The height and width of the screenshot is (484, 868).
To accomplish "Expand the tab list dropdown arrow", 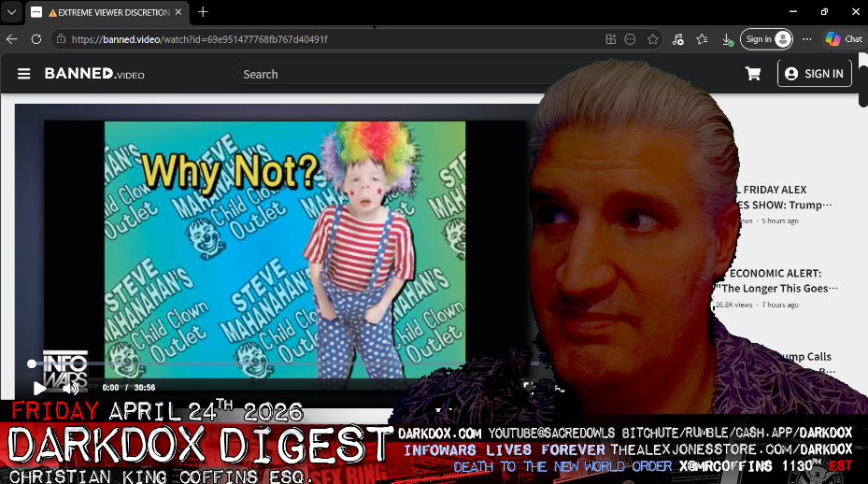I will (x=11, y=12).
